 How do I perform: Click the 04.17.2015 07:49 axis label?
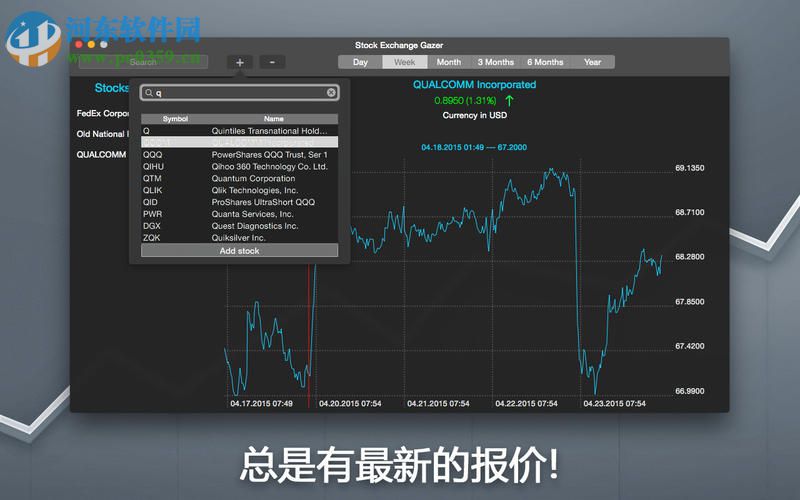point(261,404)
